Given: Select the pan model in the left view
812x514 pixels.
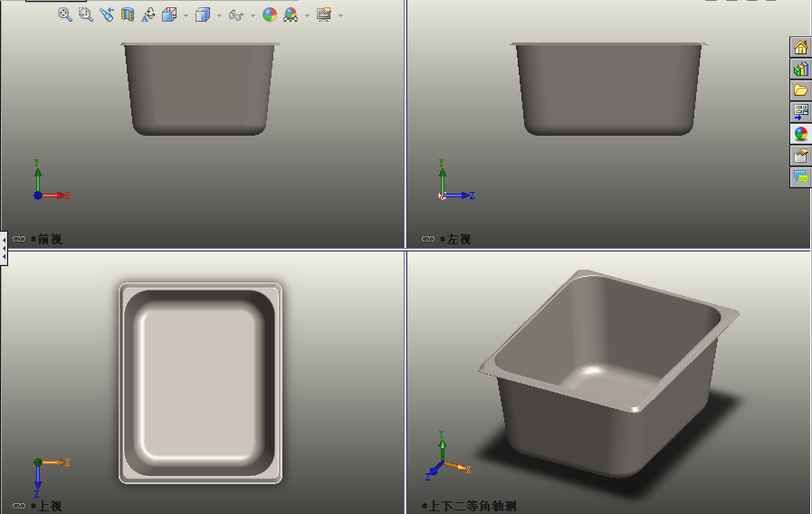Looking at the screenshot, I should [x=608, y=89].
